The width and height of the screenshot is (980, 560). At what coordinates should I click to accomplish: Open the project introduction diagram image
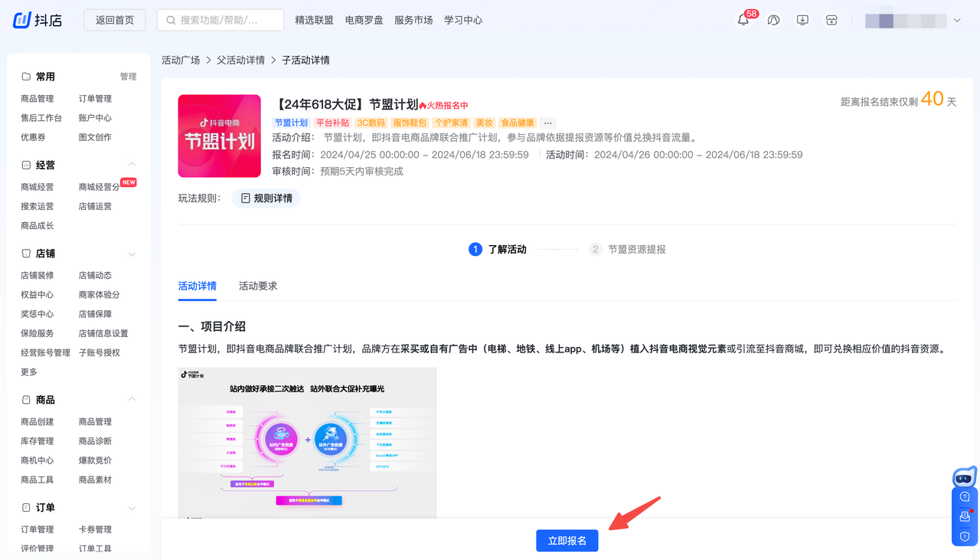(308, 443)
